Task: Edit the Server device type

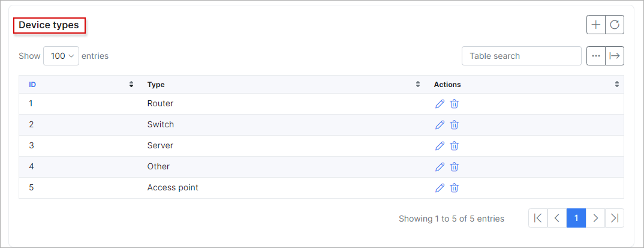Action: pos(440,145)
